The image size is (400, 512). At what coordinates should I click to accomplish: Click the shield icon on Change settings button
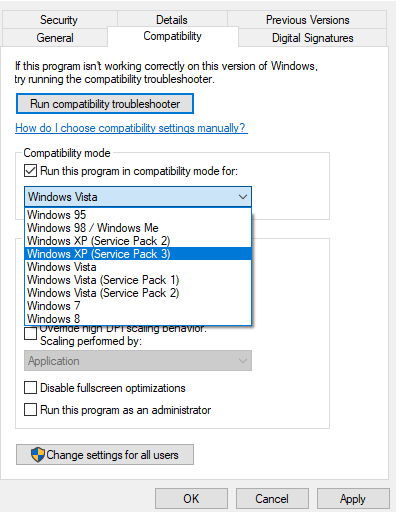pyautogui.click(x=38, y=455)
